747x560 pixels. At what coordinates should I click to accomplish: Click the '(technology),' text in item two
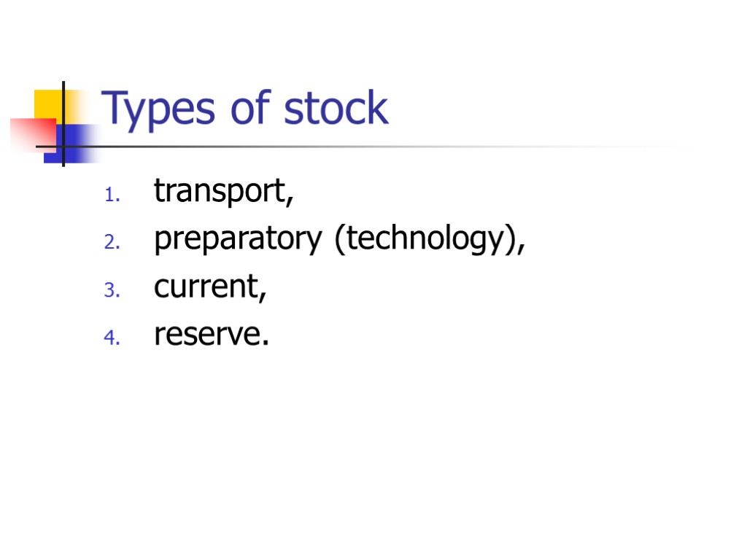point(429,240)
